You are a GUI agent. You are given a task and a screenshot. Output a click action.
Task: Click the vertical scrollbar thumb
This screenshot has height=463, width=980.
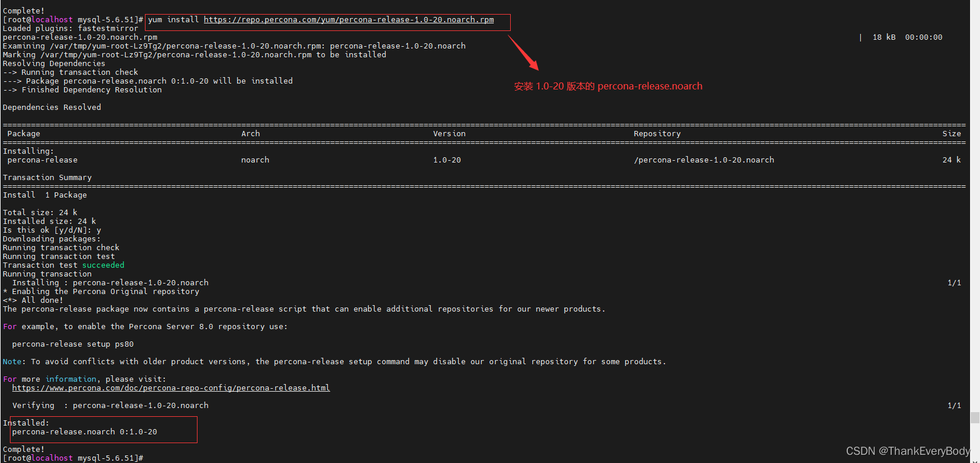click(975, 417)
